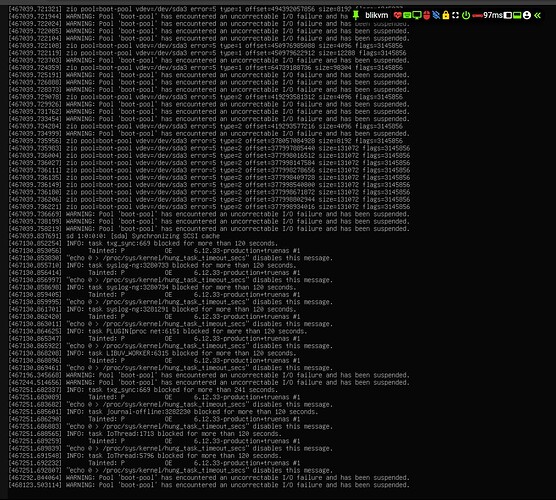Click the last log line, timestamp 468123.503114
Image resolution: width=556 pixels, height=500 pixels.
pyautogui.click(x=209, y=485)
